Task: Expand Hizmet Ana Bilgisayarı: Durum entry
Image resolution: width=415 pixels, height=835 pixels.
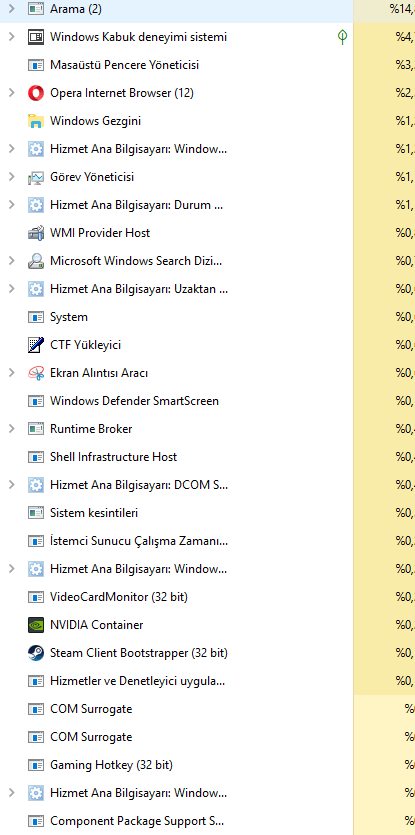Action: click(12, 205)
